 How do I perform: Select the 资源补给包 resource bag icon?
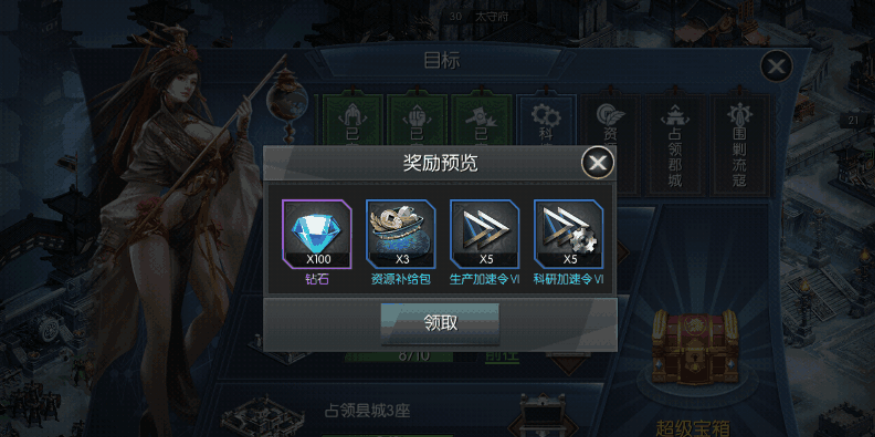point(401,234)
